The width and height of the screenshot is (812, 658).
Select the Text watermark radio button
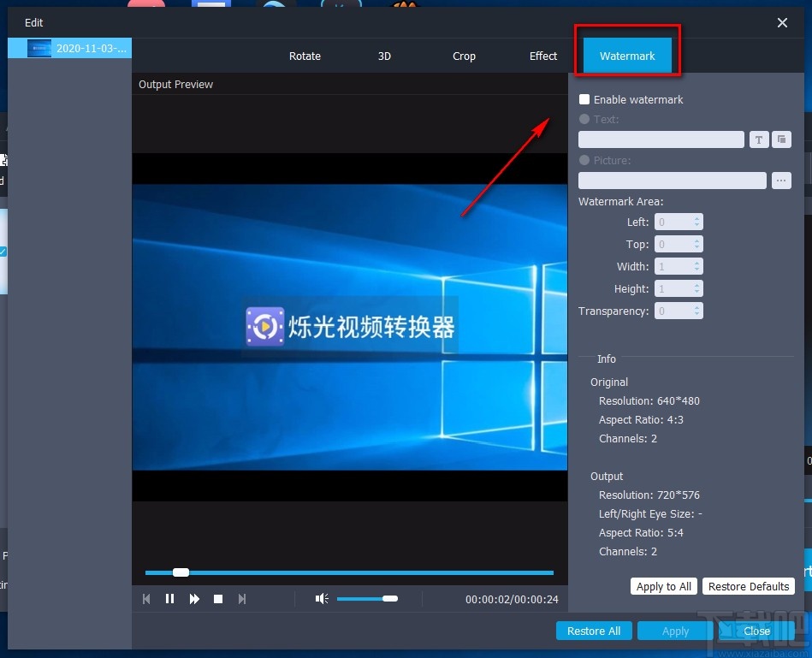pyautogui.click(x=584, y=119)
